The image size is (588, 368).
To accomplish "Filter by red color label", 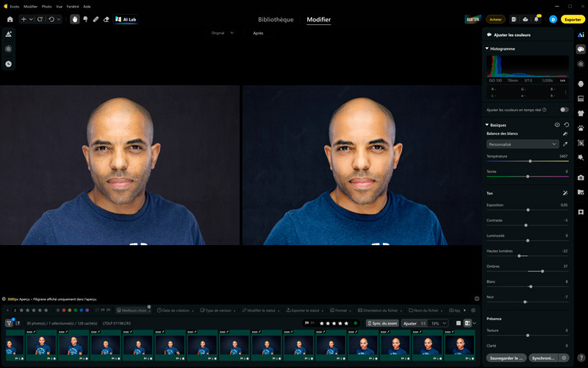I will (x=64, y=310).
